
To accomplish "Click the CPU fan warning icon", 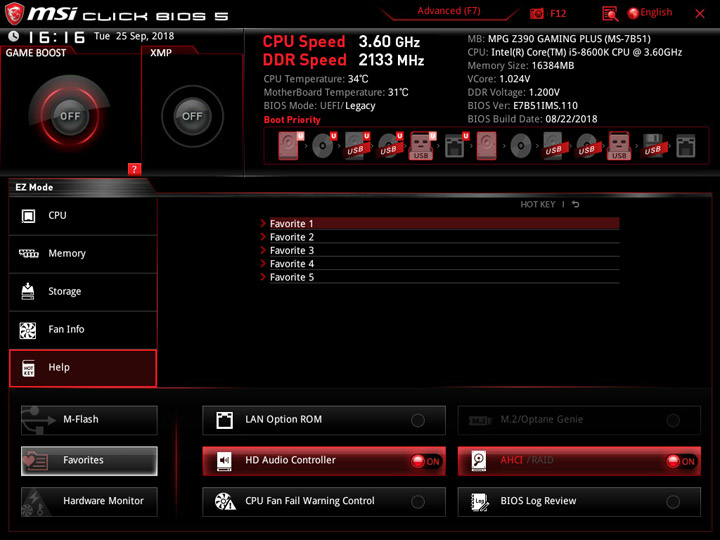I will [225, 501].
